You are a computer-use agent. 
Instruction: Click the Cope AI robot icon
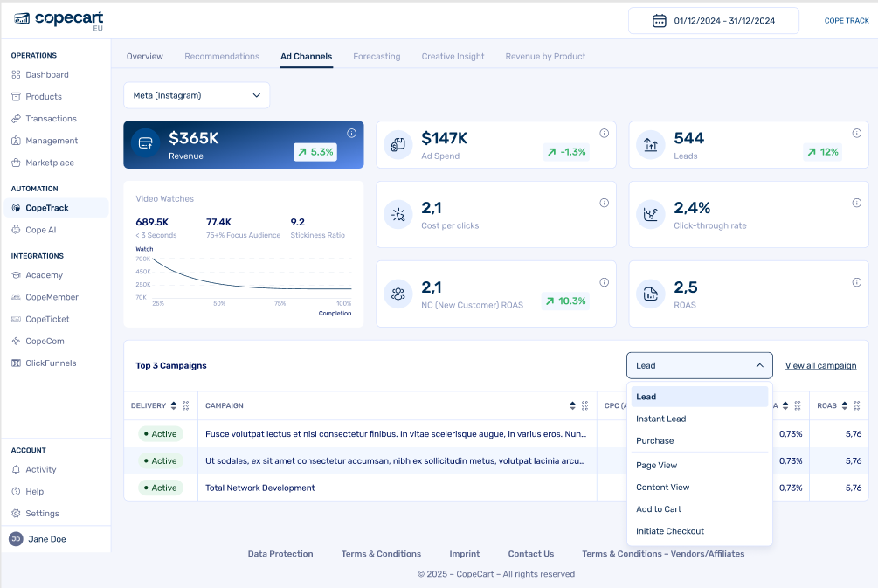(16, 230)
